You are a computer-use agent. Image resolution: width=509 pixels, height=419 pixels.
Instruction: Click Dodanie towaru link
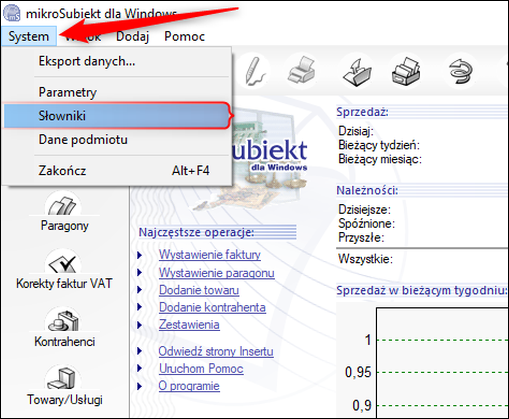pos(199,290)
